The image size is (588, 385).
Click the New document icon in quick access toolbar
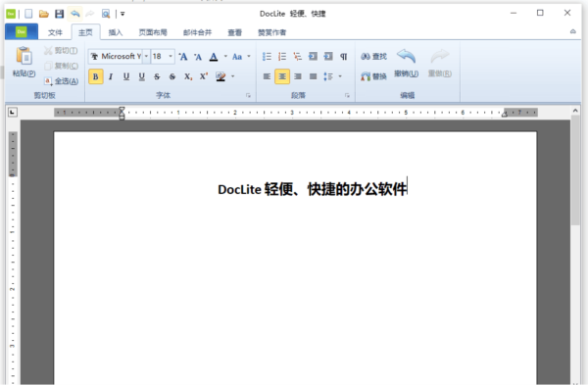tap(28, 15)
